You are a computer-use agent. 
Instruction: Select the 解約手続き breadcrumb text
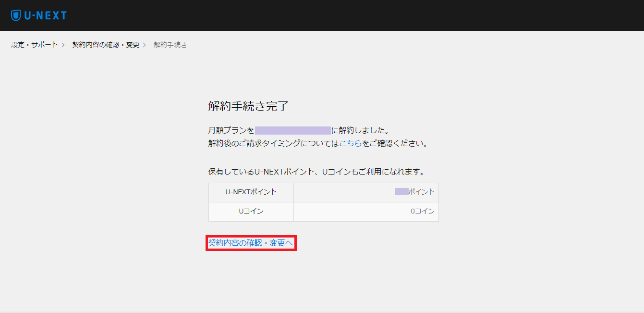[170, 45]
